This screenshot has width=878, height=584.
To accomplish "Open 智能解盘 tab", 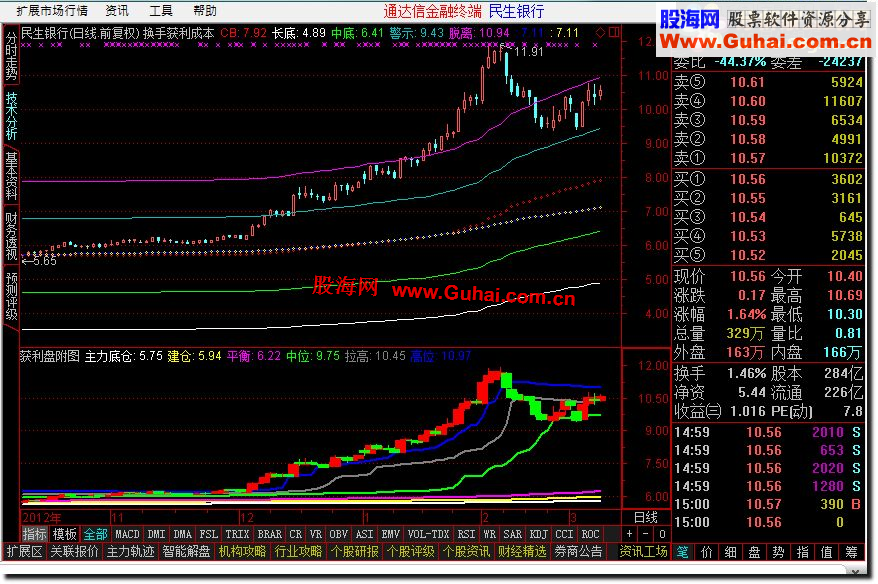I will coord(186,552).
